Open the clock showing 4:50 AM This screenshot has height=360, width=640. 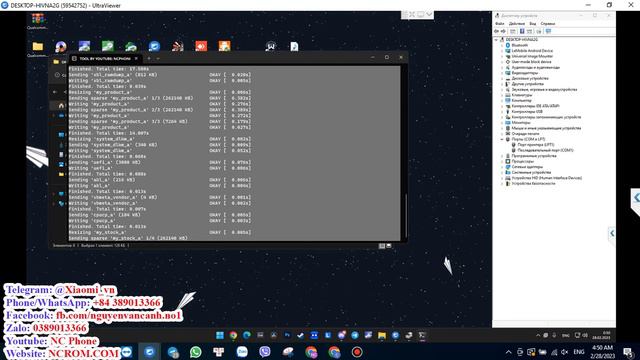tap(602, 352)
